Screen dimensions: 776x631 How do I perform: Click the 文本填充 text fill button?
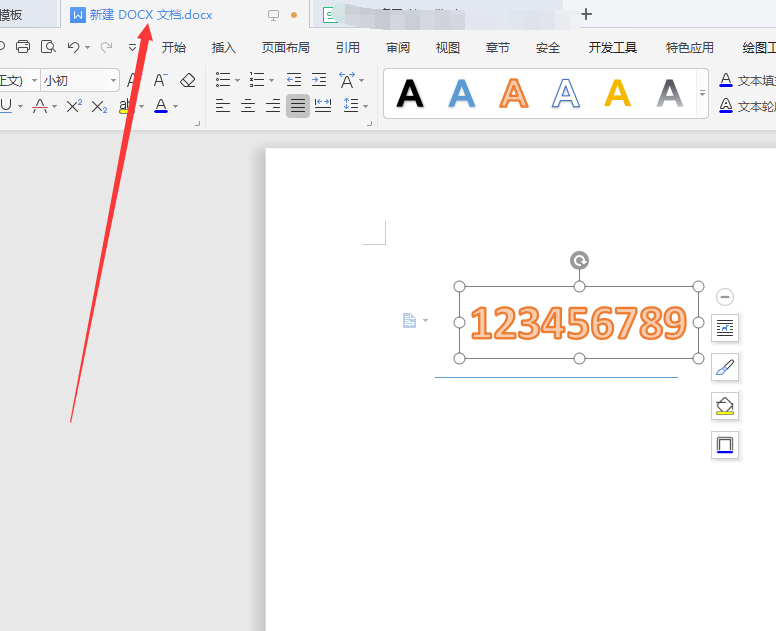tap(747, 80)
